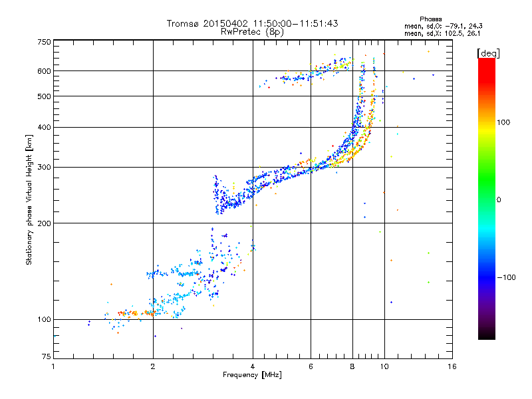The height and width of the screenshot is (399, 532).
Task: Click the x-axis tick label '4'
Action: (x=253, y=366)
